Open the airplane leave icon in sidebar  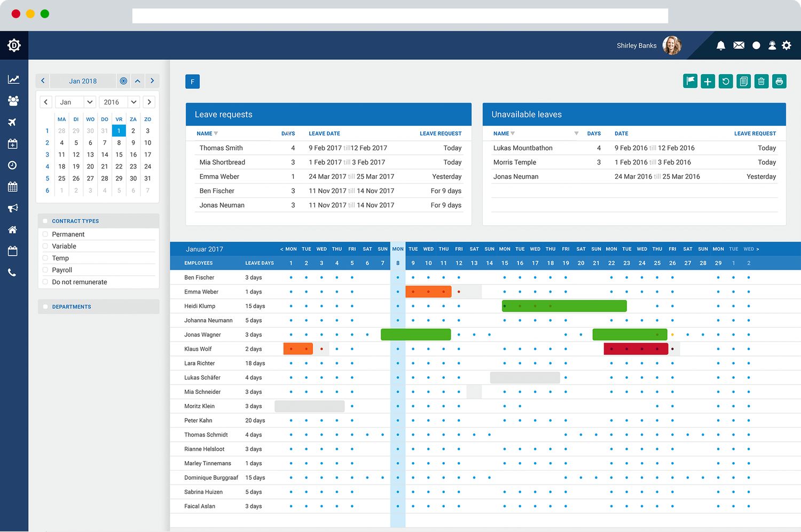coord(13,122)
